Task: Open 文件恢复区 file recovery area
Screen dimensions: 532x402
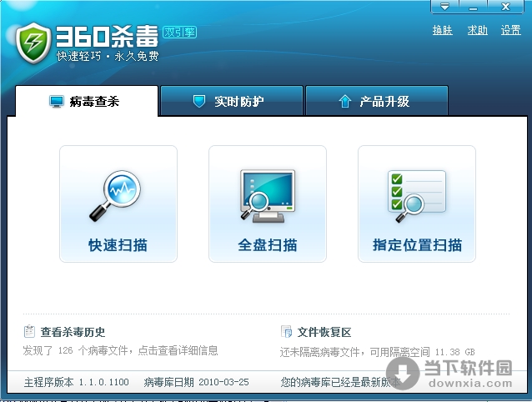Action: [324, 332]
